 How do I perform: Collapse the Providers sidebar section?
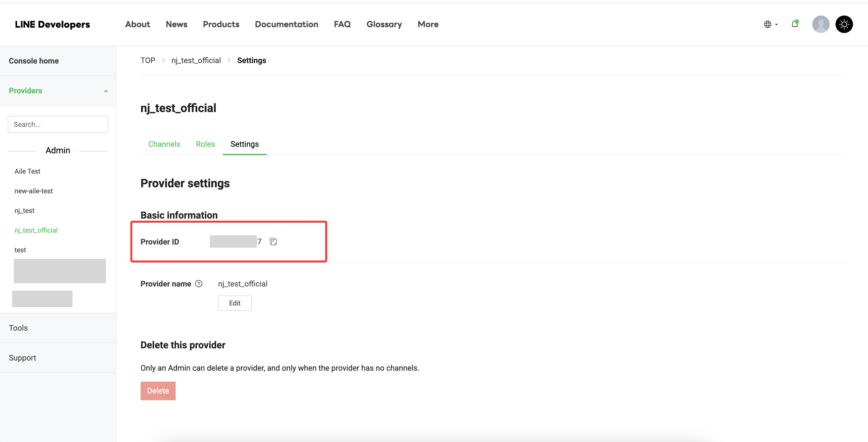pos(106,91)
